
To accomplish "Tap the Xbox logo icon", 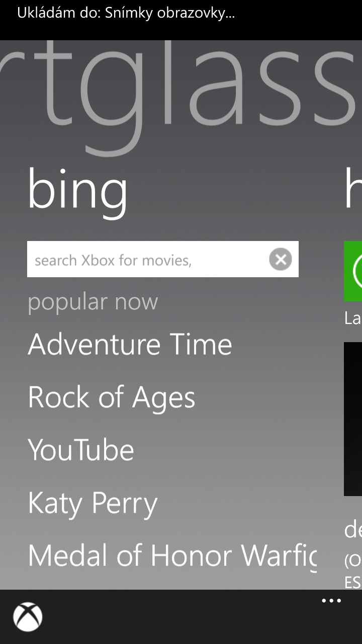I will [28, 616].
